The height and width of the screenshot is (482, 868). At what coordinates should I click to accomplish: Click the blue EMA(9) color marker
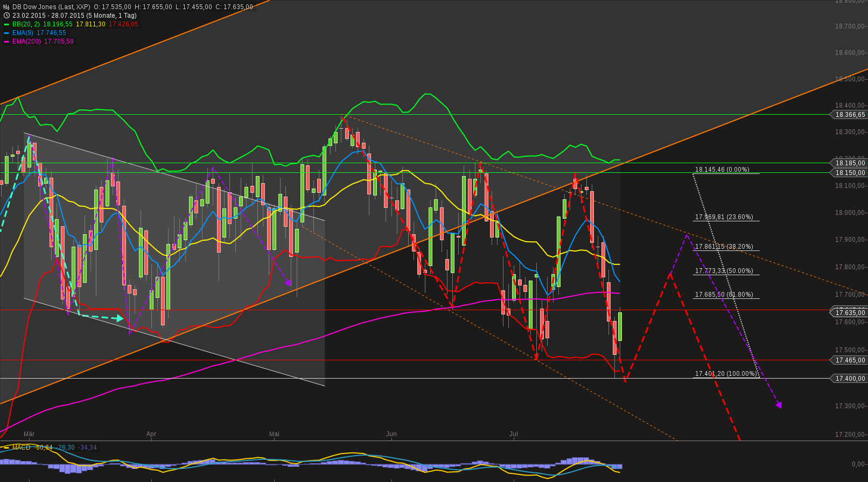pyautogui.click(x=6, y=33)
